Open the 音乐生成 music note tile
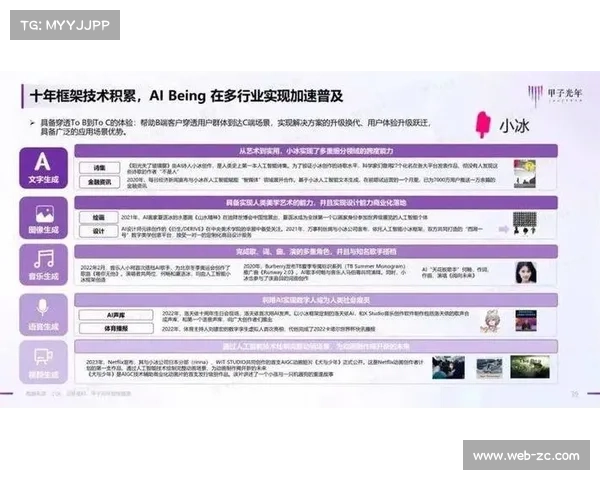The height and width of the screenshot is (480, 600). click(44, 265)
